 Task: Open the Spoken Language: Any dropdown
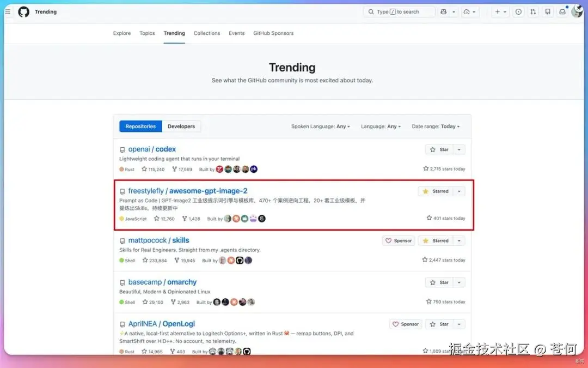[x=320, y=126]
